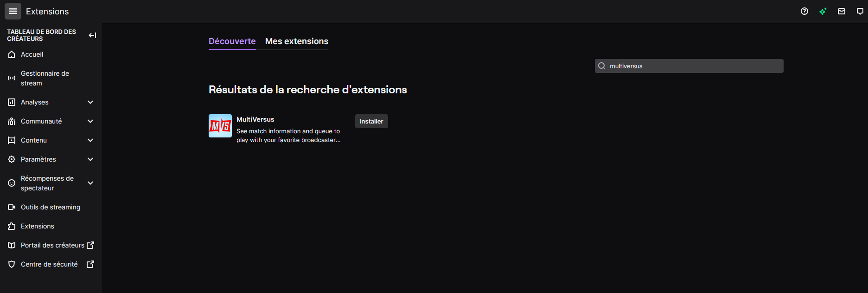Go to Accueil in sidebar

point(32,54)
